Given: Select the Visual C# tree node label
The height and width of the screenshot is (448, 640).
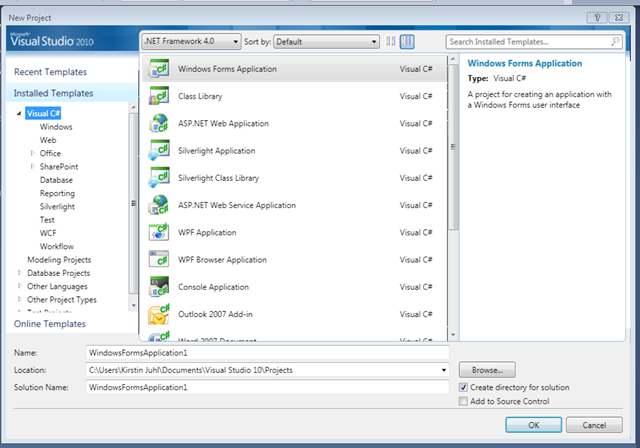Looking at the screenshot, I should (x=43, y=113).
